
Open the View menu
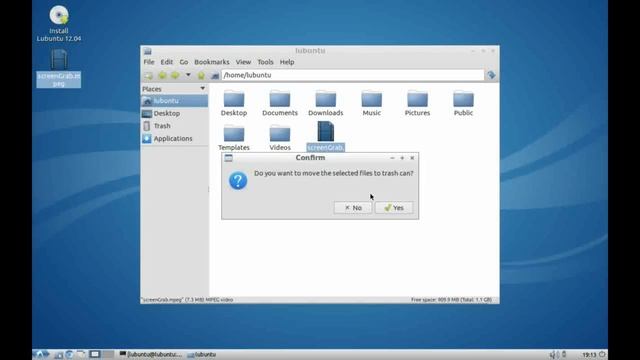tap(243, 62)
